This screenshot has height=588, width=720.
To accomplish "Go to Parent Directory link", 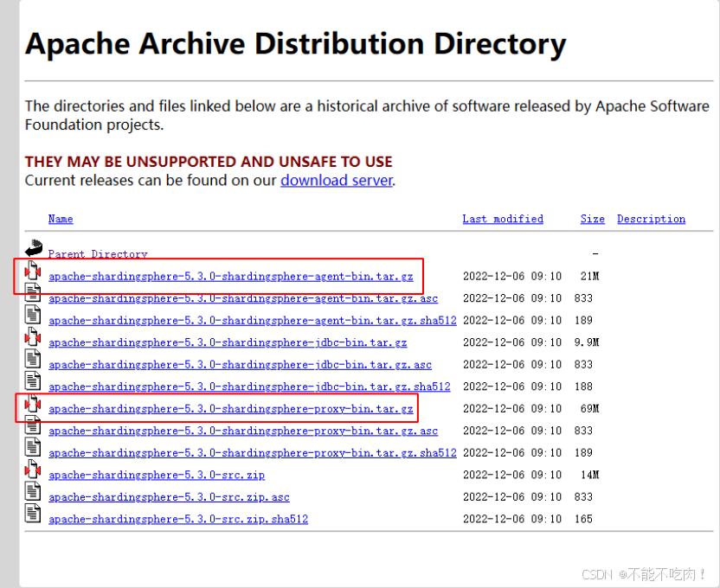I will point(98,254).
